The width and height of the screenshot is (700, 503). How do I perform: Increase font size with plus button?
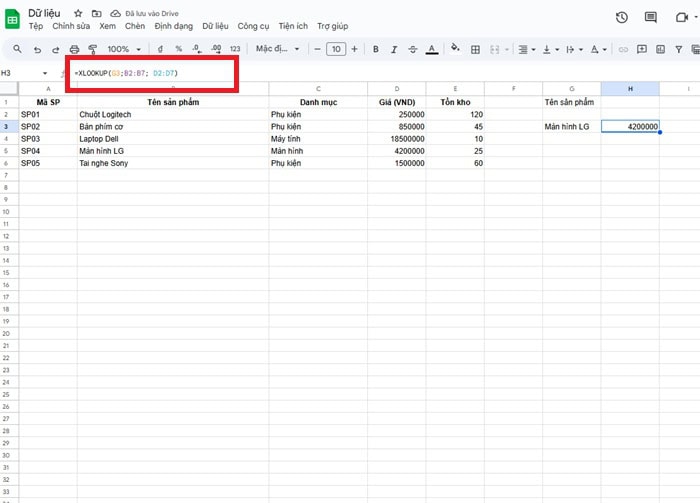[354, 49]
